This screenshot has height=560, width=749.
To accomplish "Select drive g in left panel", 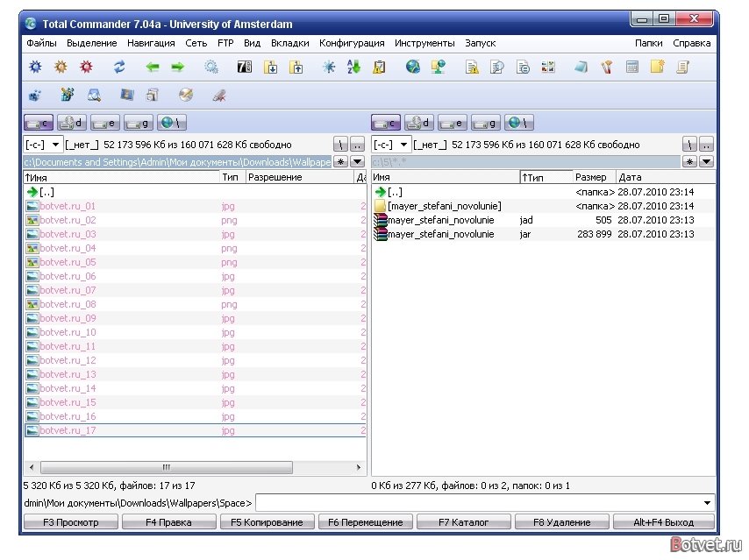I will [139, 124].
